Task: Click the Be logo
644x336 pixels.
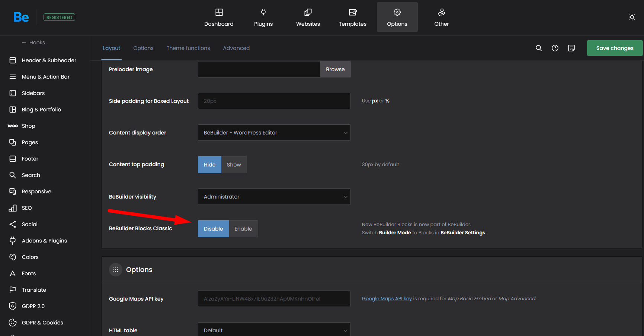Action: tap(21, 17)
